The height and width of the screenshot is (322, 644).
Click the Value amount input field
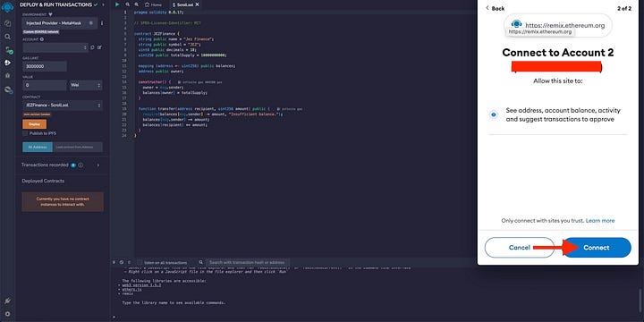point(45,85)
